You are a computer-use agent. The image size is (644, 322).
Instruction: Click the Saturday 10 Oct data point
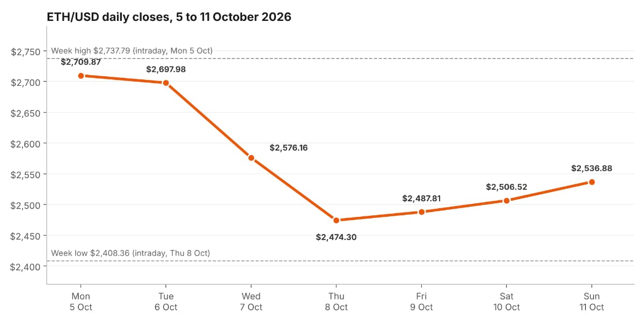coord(507,200)
